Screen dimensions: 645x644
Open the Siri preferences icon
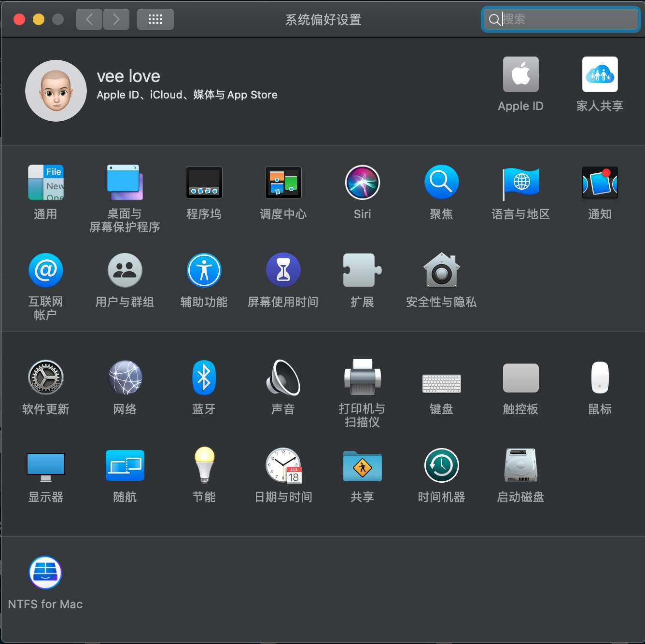coord(363,182)
